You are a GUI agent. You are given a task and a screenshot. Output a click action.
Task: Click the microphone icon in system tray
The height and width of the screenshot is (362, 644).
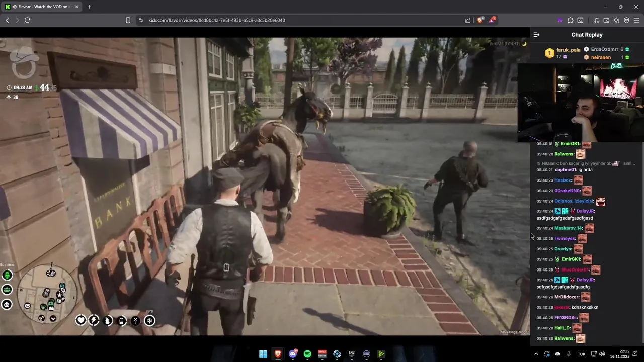coord(569,354)
